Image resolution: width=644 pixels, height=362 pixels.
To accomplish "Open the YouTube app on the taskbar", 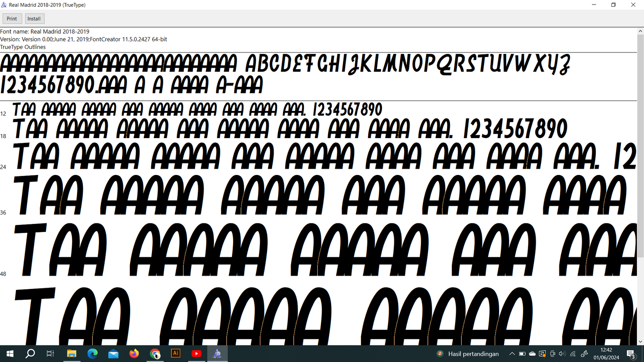I will (197, 354).
